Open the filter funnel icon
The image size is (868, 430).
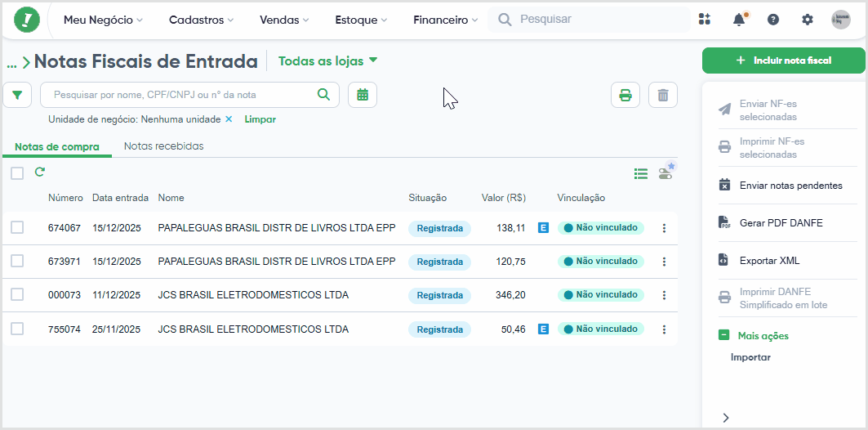(x=17, y=95)
